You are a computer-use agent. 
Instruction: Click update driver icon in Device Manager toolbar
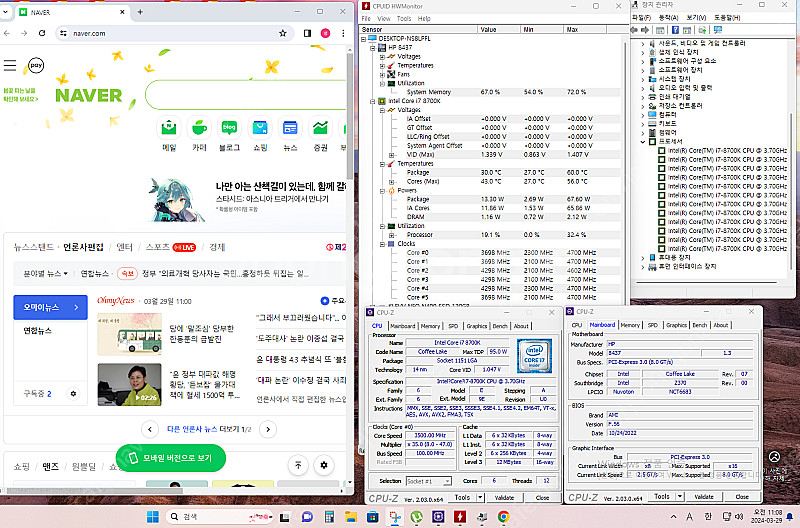(703, 30)
